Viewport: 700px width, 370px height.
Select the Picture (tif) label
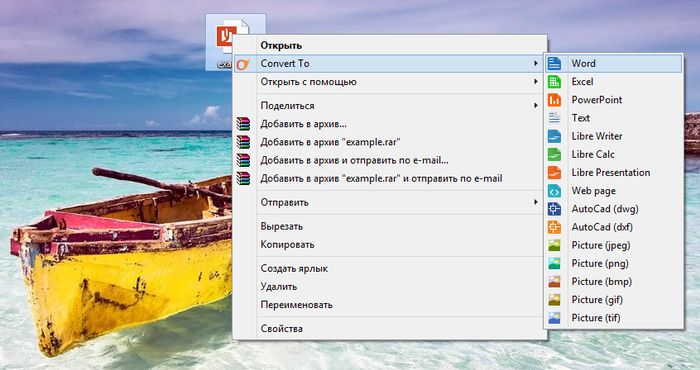click(x=596, y=318)
